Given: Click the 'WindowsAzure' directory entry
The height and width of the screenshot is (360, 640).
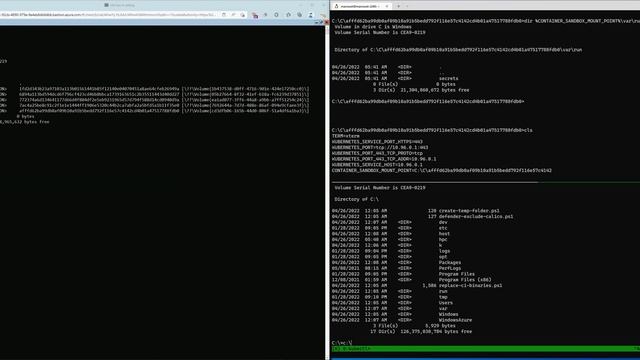Looking at the screenshot, I should point(456,320).
